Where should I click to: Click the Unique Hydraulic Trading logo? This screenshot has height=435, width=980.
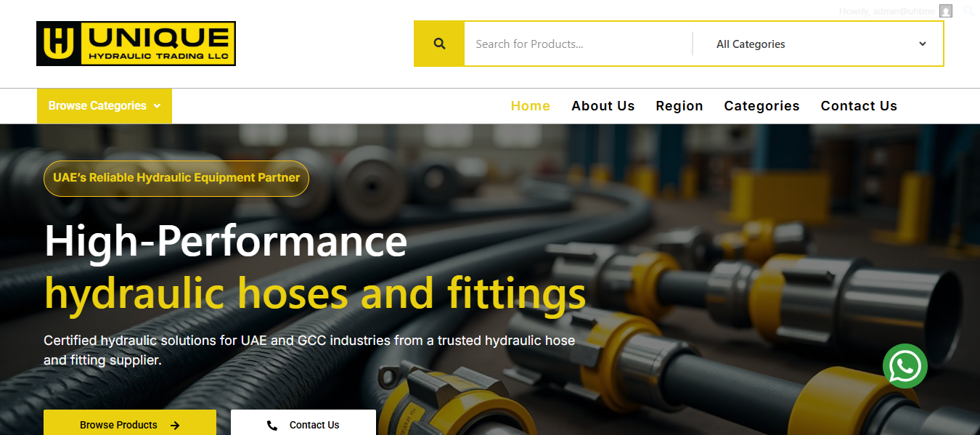[x=136, y=44]
